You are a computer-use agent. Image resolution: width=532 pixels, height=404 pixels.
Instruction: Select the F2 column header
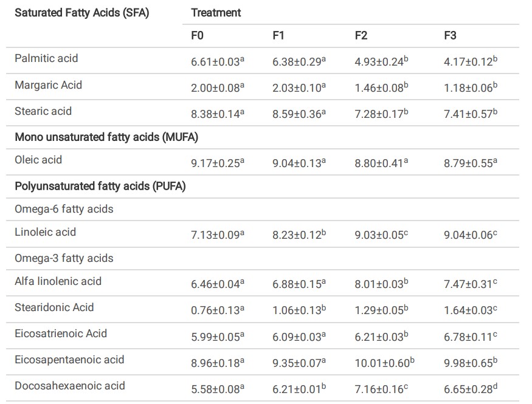(x=361, y=36)
